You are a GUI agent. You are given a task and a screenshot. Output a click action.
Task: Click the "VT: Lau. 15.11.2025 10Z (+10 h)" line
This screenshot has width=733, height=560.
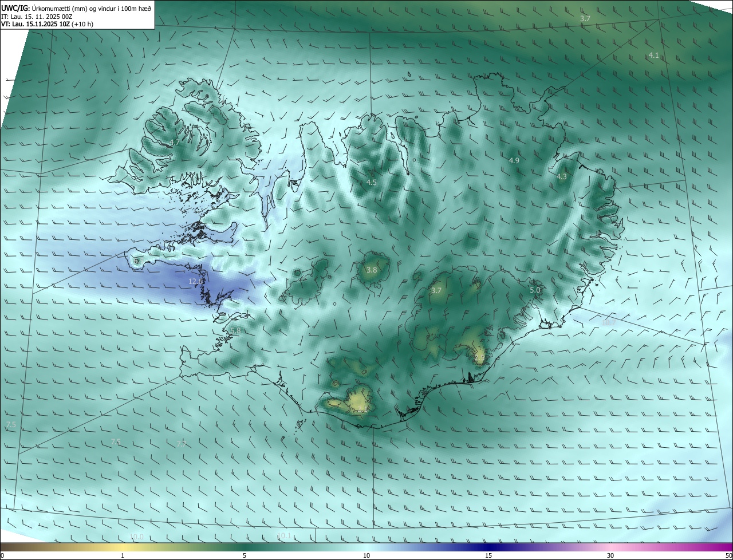point(47,25)
